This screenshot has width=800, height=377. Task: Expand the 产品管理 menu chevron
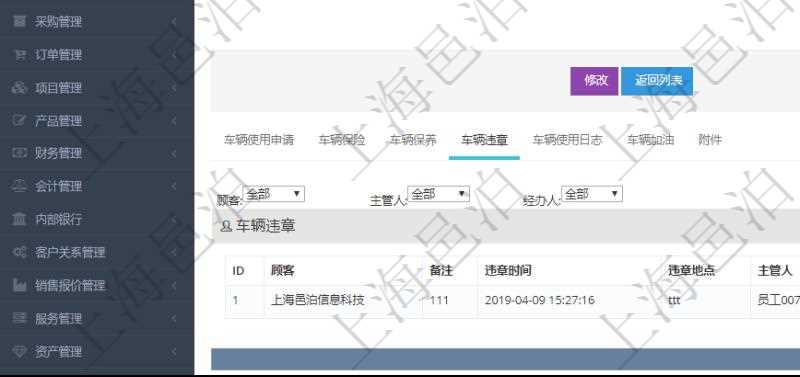pos(174,120)
